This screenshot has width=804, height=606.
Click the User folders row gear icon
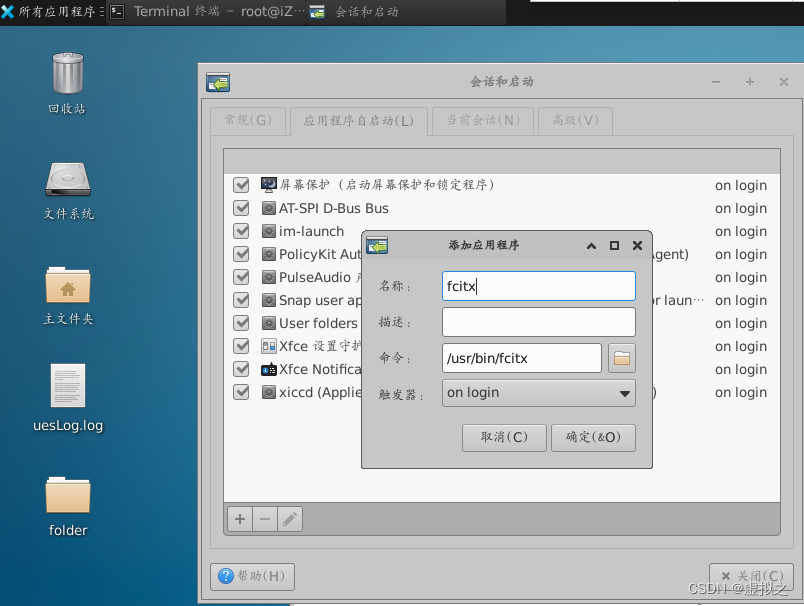[269, 323]
